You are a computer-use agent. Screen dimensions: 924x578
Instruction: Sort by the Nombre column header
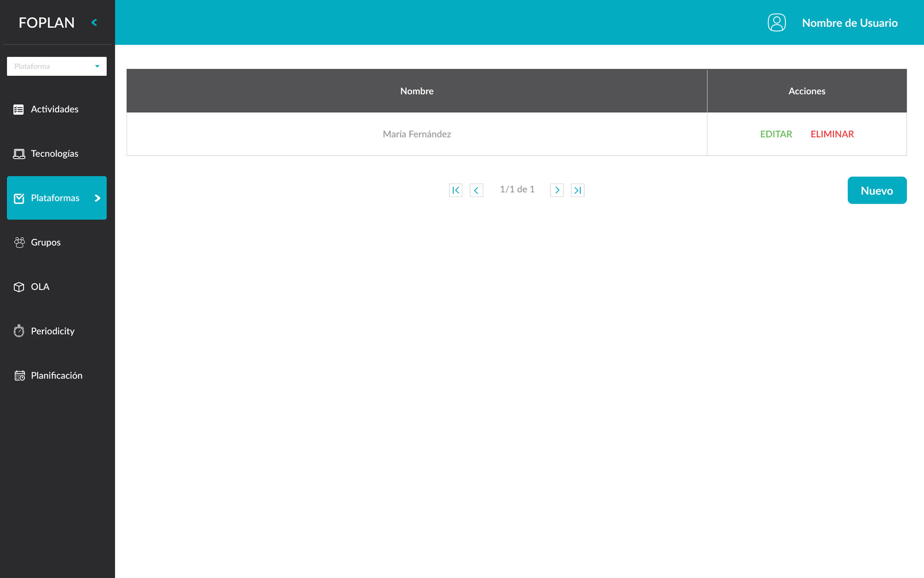[x=417, y=91]
